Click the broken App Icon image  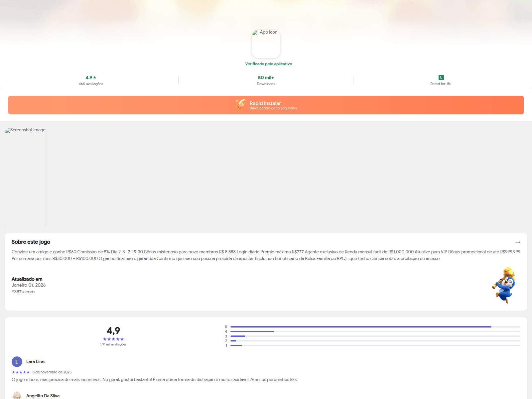(x=266, y=44)
